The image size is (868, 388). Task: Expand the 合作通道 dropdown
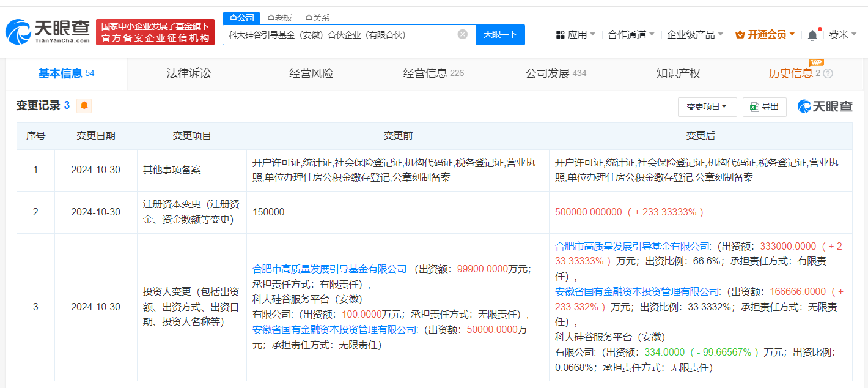click(x=631, y=35)
